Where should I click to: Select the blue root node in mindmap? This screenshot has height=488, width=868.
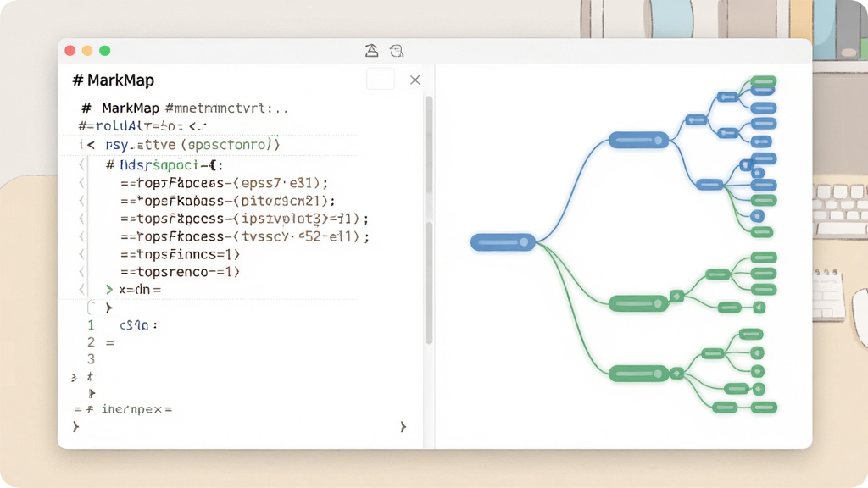pyautogui.click(x=504, y=241)
